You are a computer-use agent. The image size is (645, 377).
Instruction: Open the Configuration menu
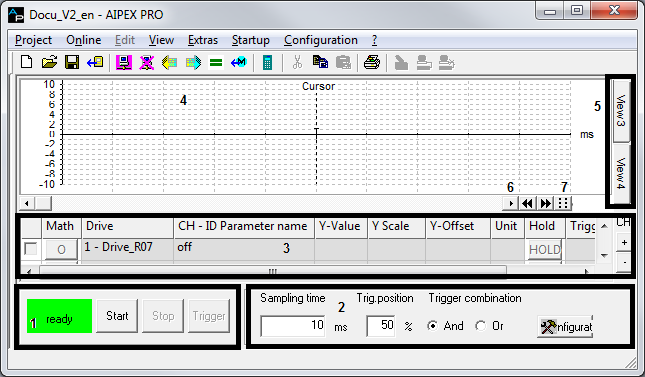pyautogui.click(x=321, y=40)
